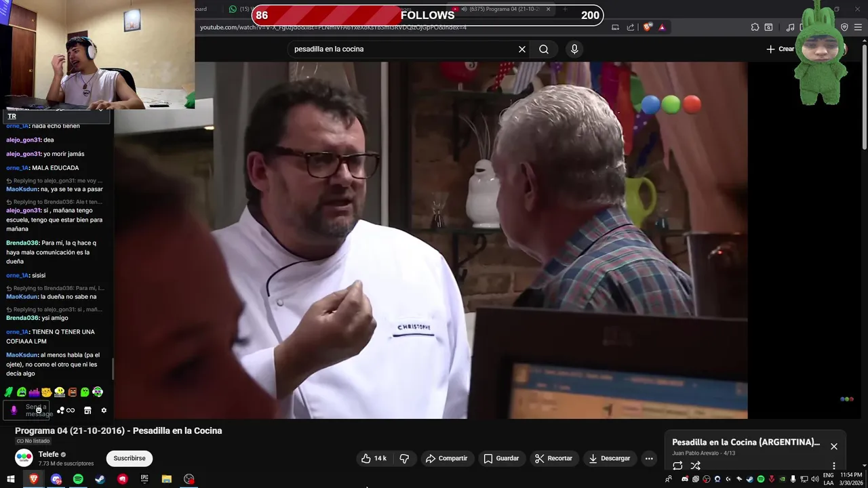Viewport: 868px width, 488px height.
Task: Click the Crear button in YouTube header
Action: (781, 49)
